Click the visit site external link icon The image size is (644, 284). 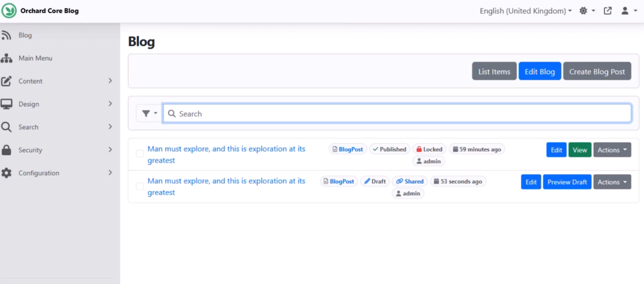pyautogui.click(x=608, y=11)
